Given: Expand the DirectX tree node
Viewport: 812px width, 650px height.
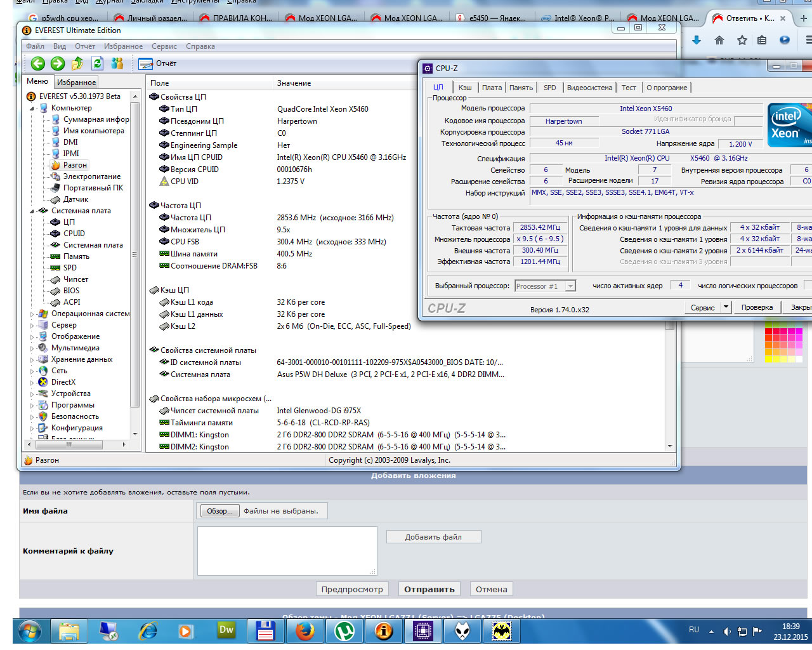Looking at the screenshot, I should click(x=32, y=383).
